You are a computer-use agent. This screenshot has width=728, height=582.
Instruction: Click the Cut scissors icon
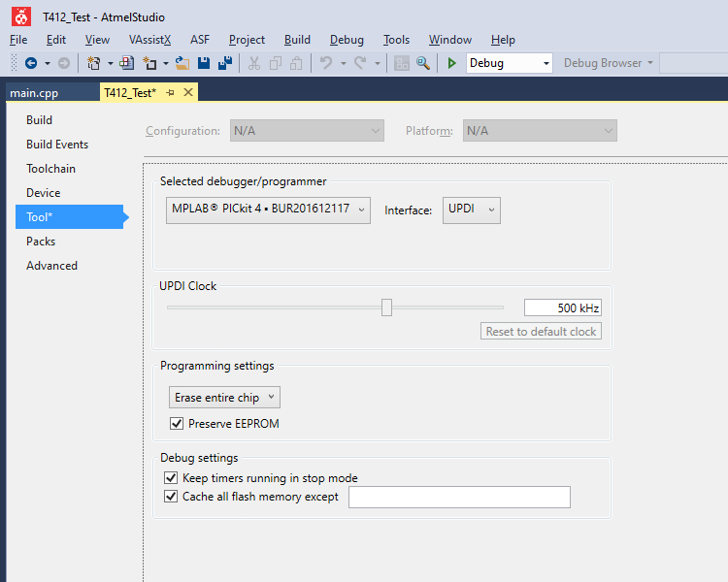click(254, 63)
